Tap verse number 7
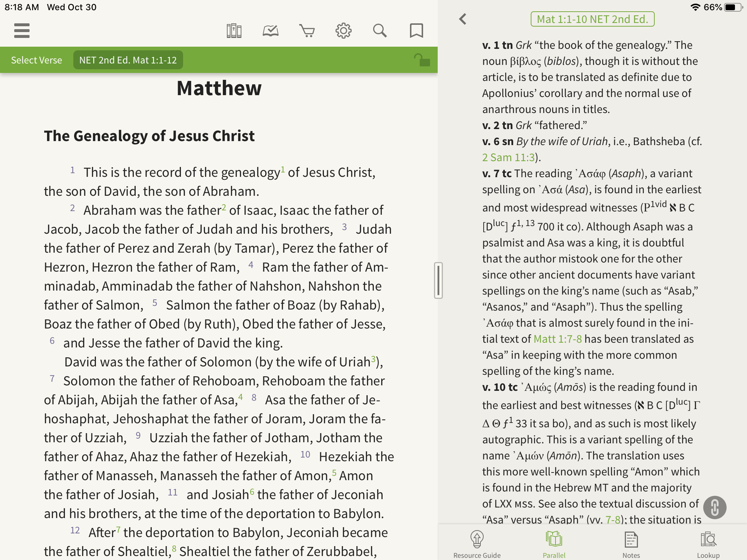This screenshot has height=560, width=747. 52,378
